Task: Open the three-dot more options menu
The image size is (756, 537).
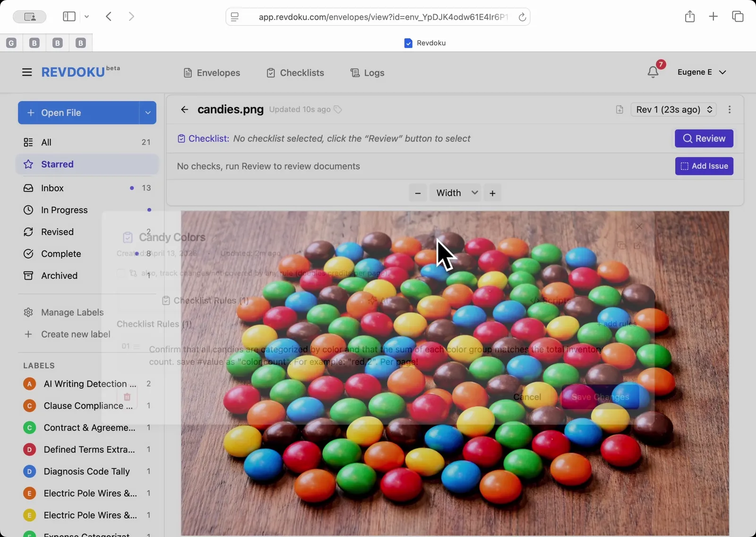Action: point(730,110)
